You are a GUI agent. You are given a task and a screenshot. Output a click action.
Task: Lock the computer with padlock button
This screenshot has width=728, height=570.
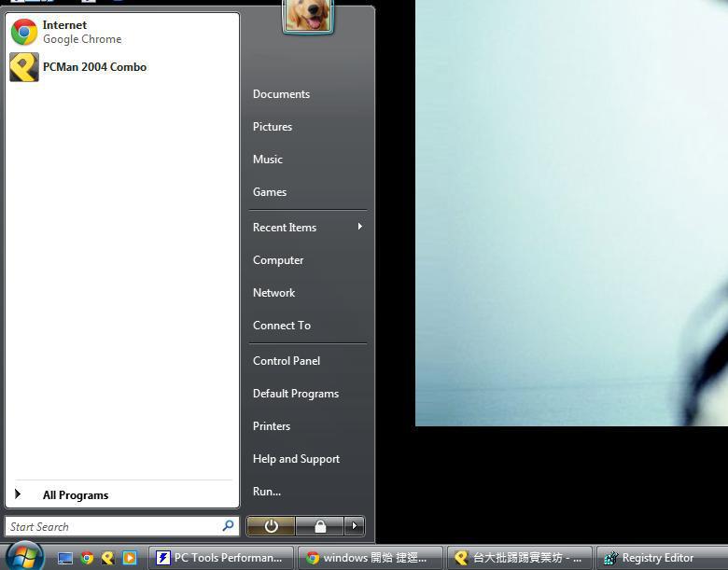320,526
